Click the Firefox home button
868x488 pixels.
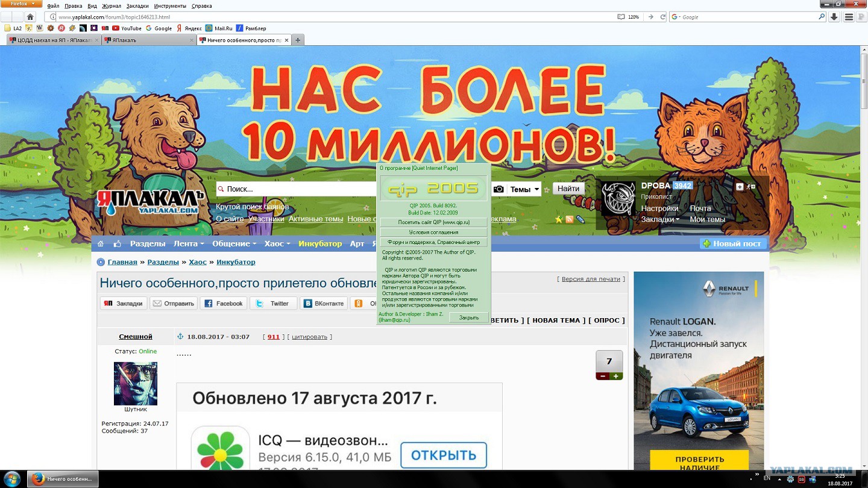(x=30, y=17)
